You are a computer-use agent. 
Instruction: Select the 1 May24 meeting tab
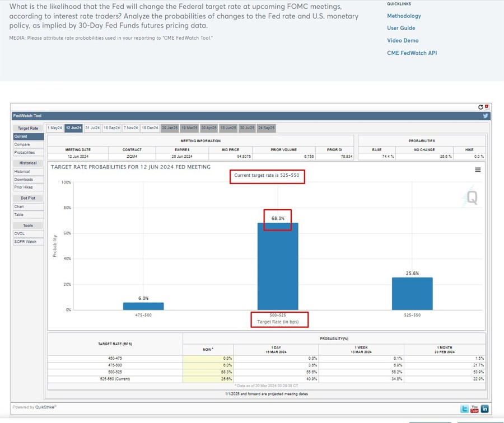point(55,128)
